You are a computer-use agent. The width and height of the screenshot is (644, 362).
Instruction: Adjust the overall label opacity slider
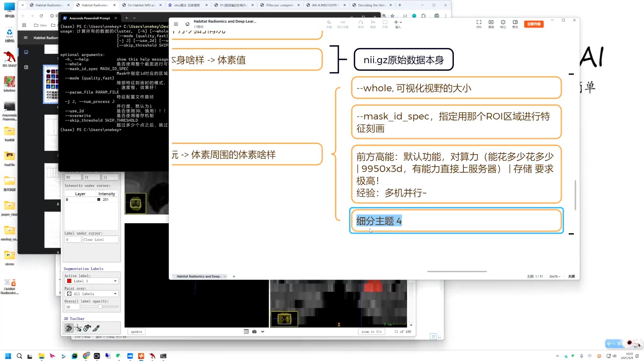pos(100,307)
